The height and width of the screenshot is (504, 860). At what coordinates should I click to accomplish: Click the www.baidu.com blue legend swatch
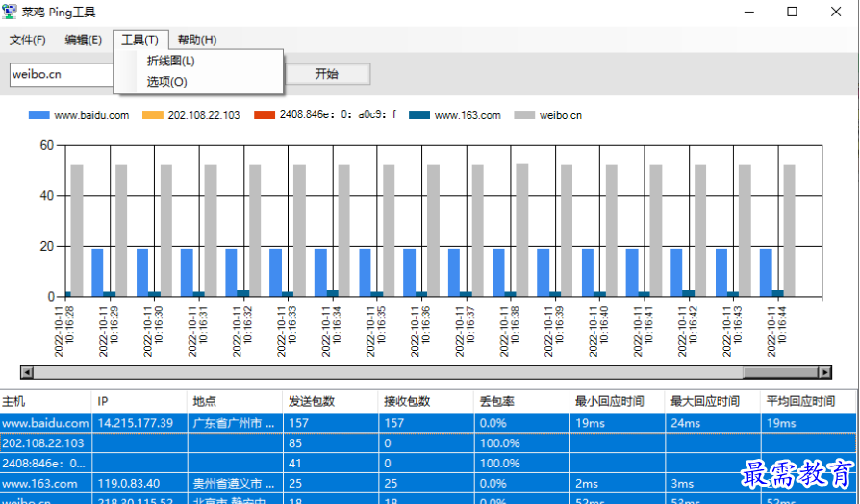coord(38,115)
